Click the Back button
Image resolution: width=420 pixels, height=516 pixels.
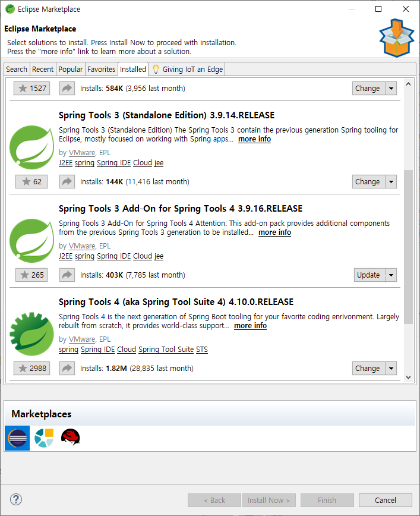(214, 500)
